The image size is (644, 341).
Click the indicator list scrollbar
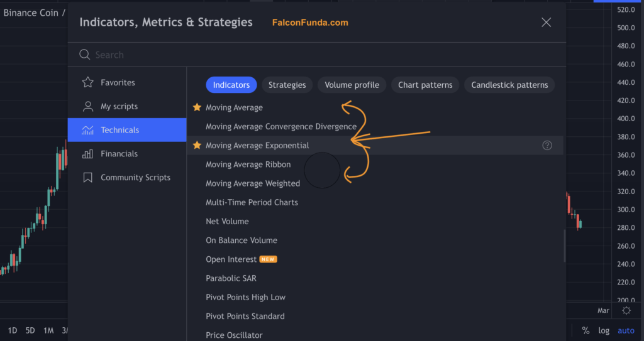pyautogui.click(x=564, y=246)
